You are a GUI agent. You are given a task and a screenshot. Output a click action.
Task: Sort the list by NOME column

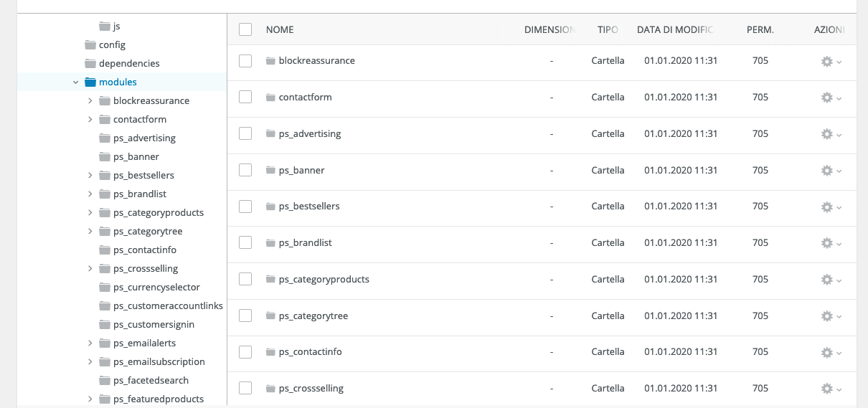[x=280, y=29]
